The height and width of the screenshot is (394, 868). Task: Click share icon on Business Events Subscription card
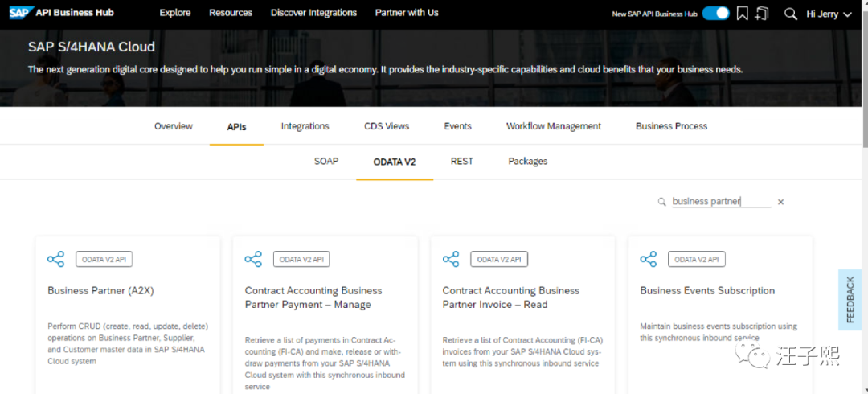[649, 259]
